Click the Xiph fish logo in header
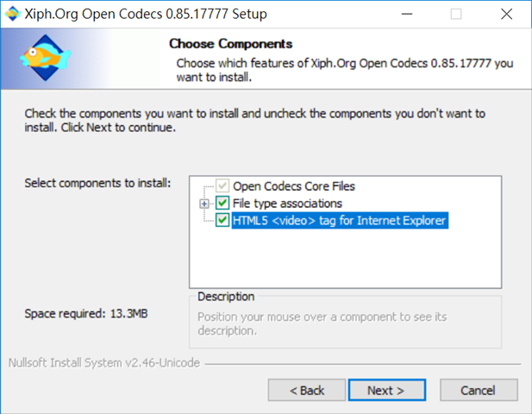This screenshot has width=532, height=414. [x=46, y=58]
